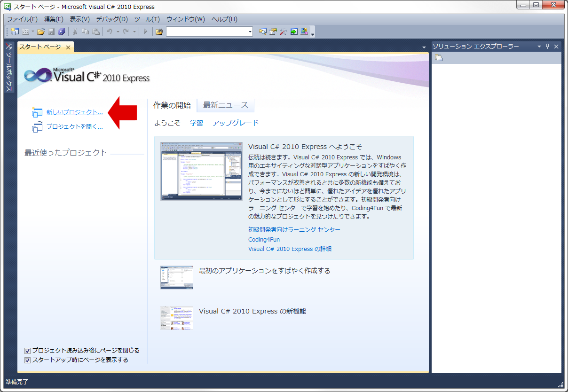
Task: Open 初級開発者向けラーニング センター link
Action: point(294,229)
